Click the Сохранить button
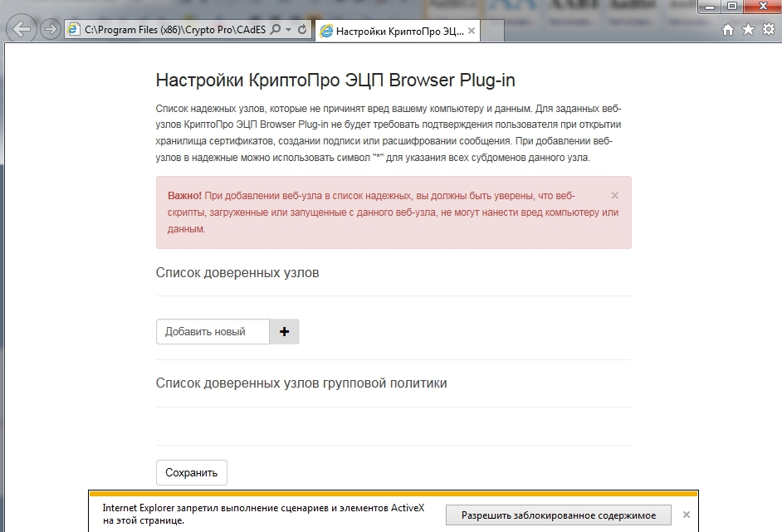Screen dimensions: 782x532 [191, 472]
